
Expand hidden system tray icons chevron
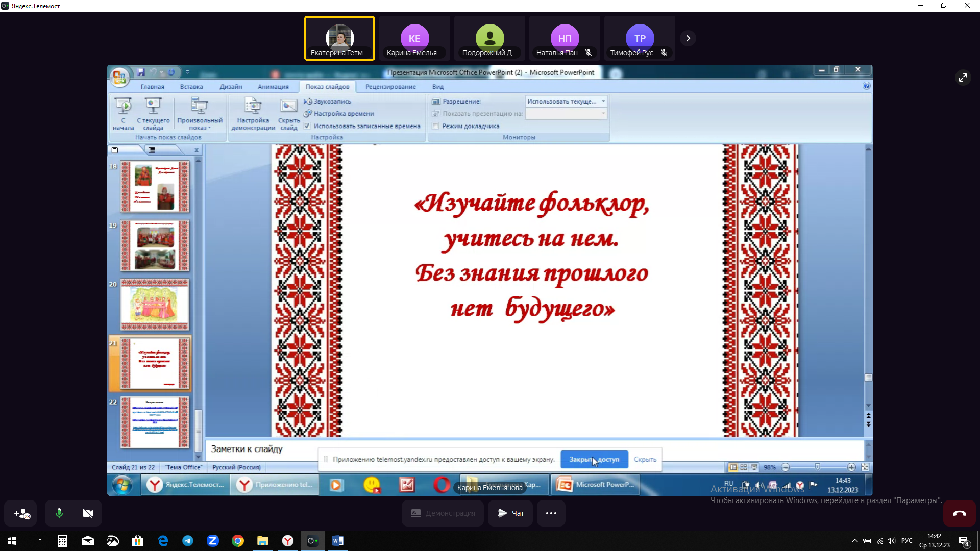point(854,541)
